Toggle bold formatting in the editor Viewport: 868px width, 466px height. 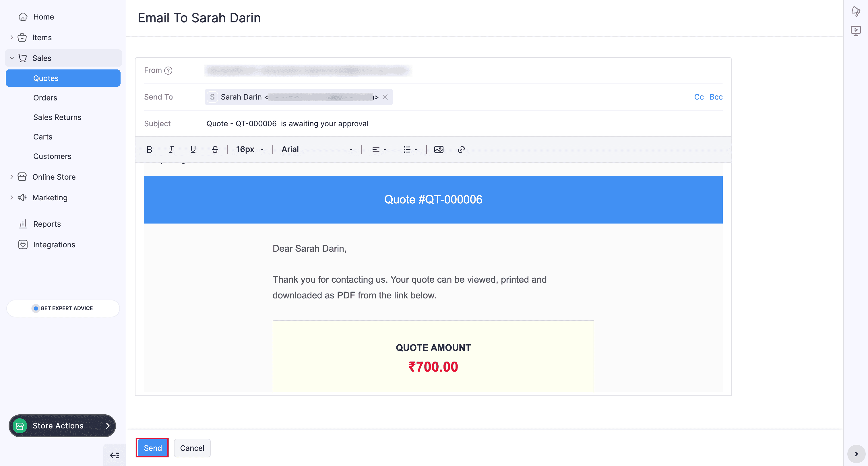149,149
